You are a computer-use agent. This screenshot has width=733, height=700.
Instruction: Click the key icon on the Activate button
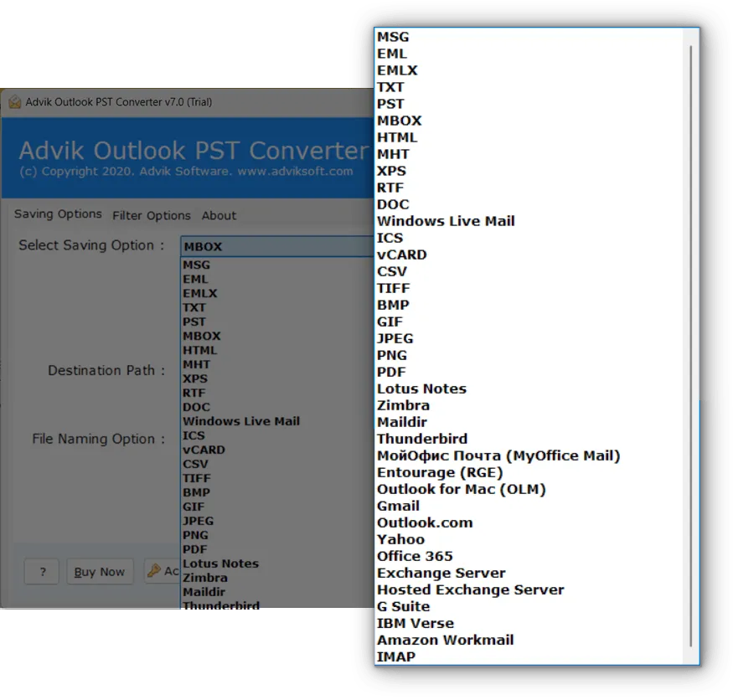(x=154, y=570)
